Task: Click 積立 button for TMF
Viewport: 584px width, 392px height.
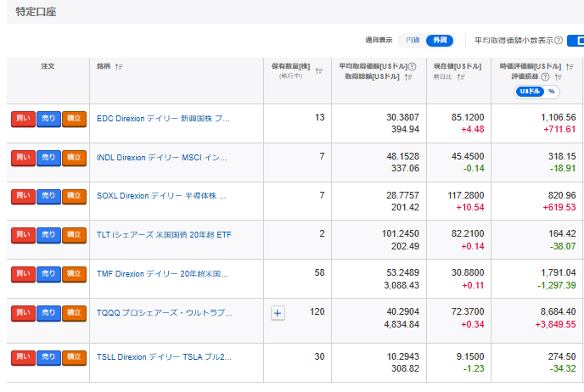Action: coord(74,274)
